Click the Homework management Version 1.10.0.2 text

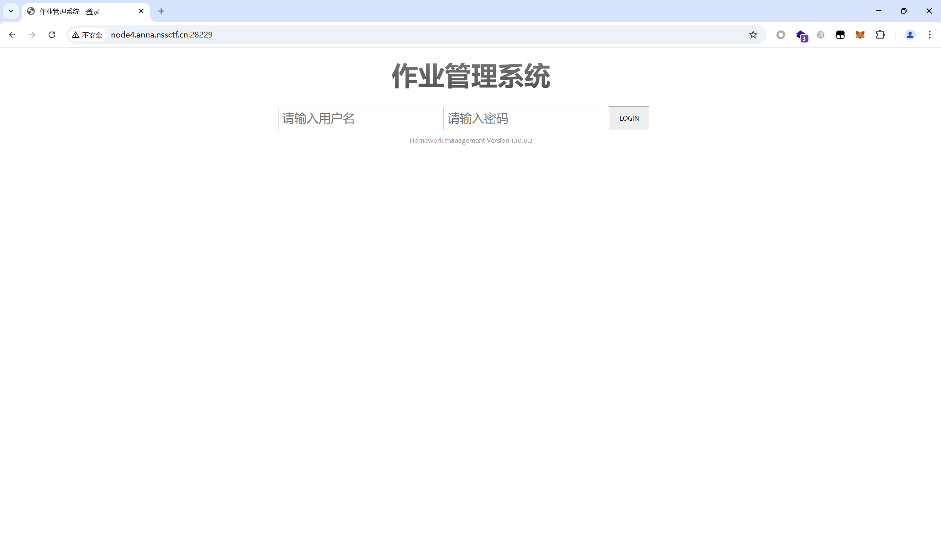point(471,140)
